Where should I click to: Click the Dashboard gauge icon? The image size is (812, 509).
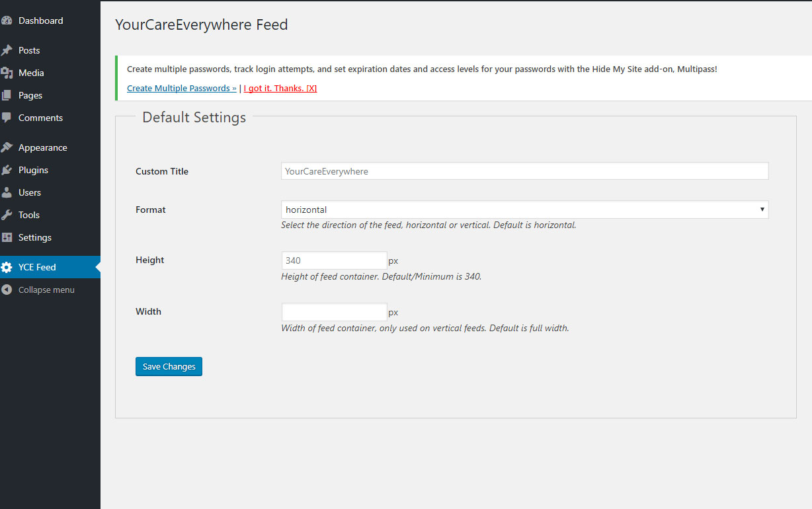pyautogui.click(x=7, y=20)
